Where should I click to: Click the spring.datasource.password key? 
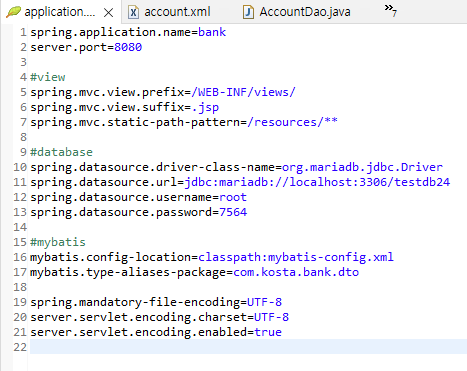tap(121, 212)
